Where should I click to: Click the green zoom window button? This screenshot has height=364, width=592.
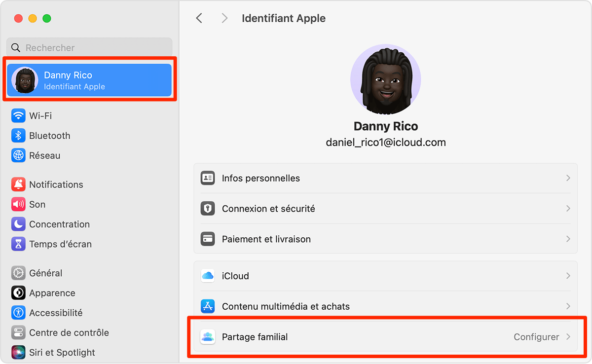point(47,19)
